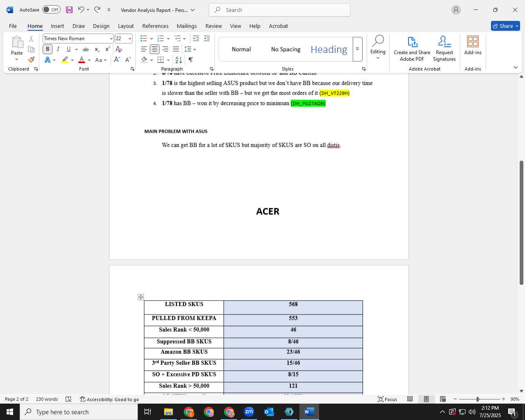The image size is (525, 420).
Task: Click the vertical scrollbar thumb
Action: (x=521, y=223)
